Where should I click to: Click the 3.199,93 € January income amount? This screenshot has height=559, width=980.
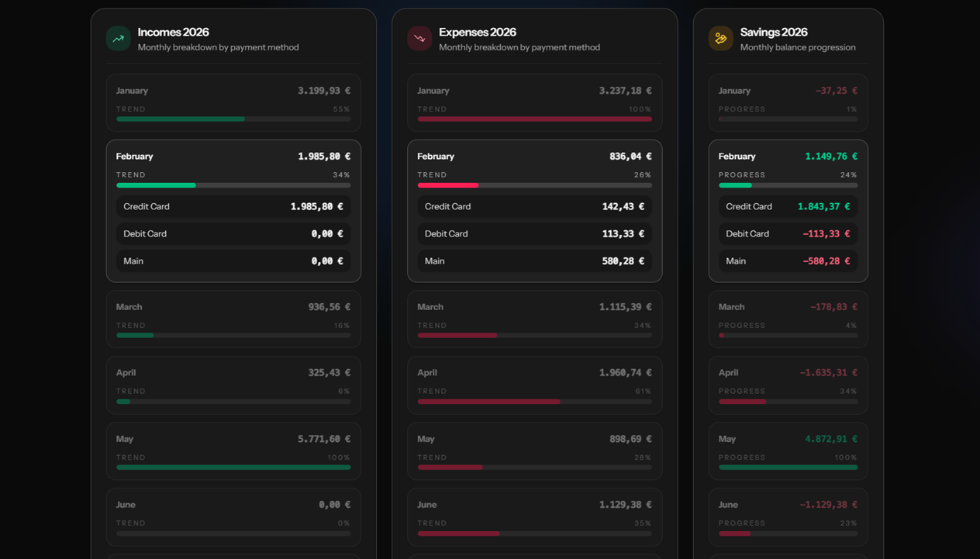[x=324, y=91]
